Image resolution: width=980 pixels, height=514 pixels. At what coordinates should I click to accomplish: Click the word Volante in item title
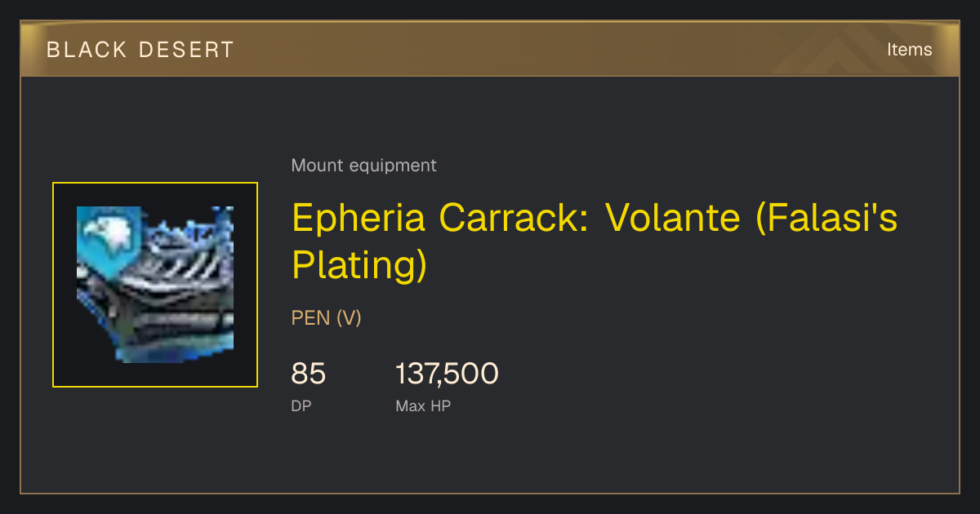pos(672,218)
